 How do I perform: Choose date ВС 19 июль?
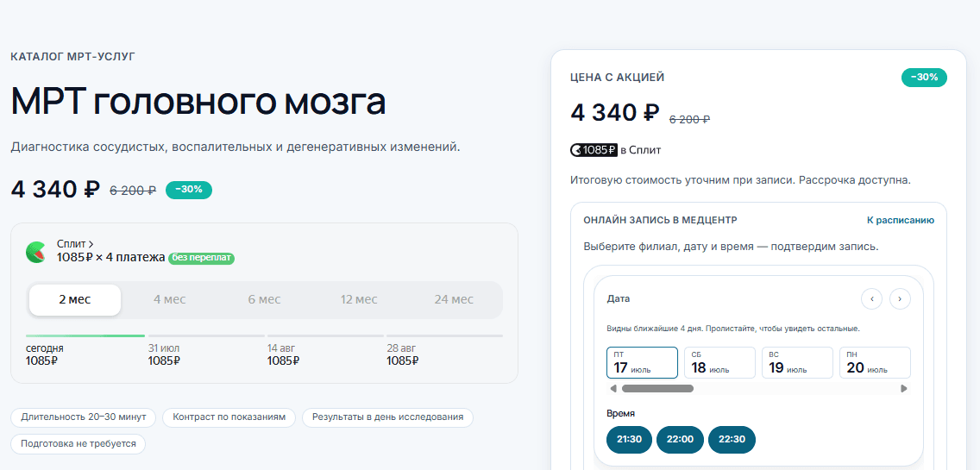[797, 362]
